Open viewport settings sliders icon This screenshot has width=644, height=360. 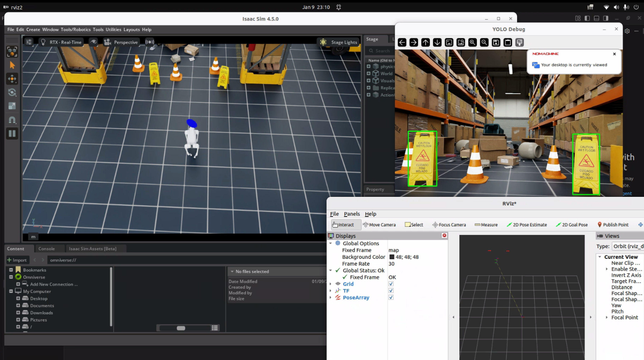(29, 42)
